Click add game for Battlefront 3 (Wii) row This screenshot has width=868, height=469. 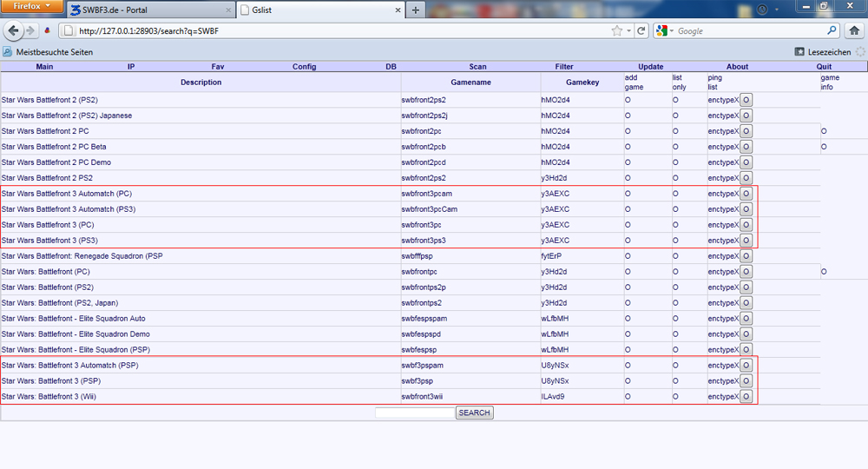(628, 396)
